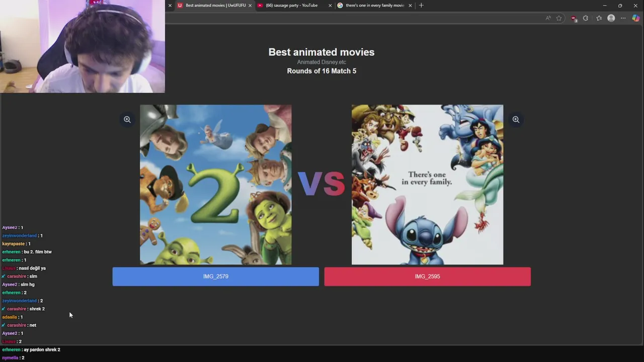The image size is (644, 362).
Task: Click the Rounds of 16 Match 5 text
Action: (x=321, y=71)
